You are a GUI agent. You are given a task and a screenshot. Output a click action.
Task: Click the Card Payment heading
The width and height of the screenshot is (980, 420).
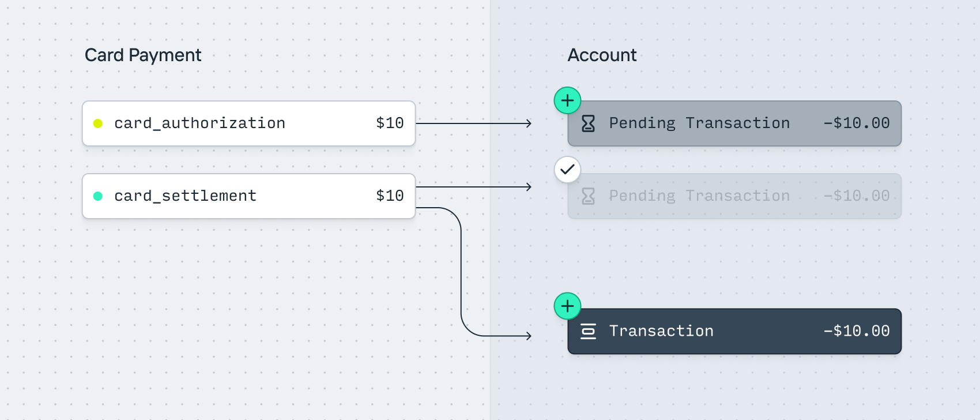click(143, 55)
